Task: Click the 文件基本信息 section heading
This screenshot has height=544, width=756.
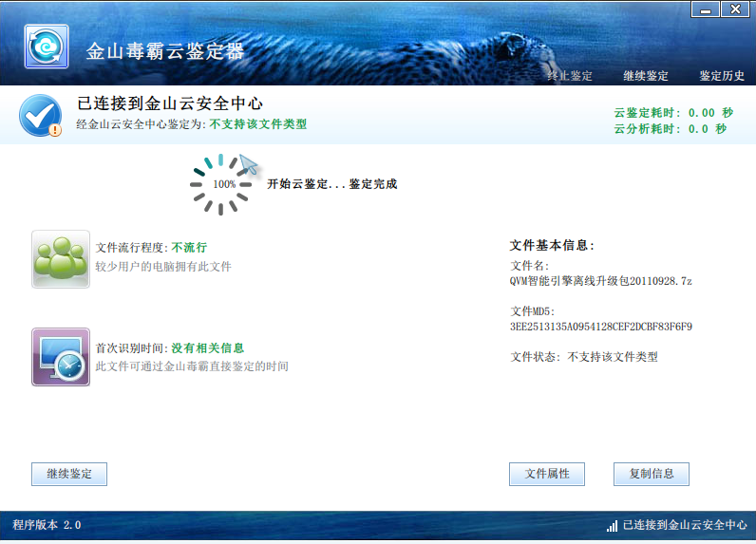Action: pyautogui.click(x=552, y=246)
